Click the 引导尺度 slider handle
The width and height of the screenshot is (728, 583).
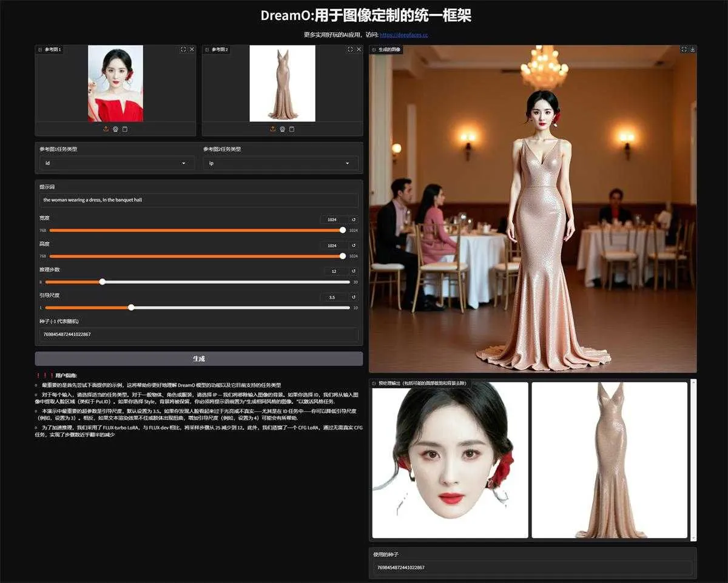click(x=131, y=308)
